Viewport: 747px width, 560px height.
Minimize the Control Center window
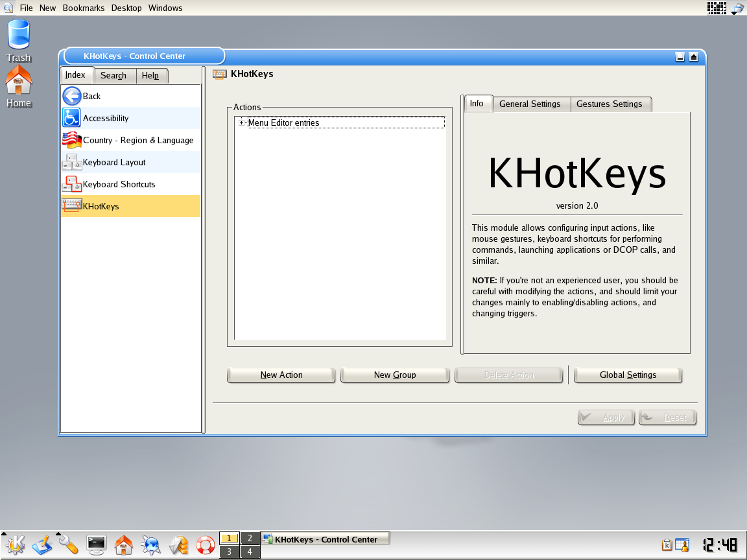[x=680, y=57]
